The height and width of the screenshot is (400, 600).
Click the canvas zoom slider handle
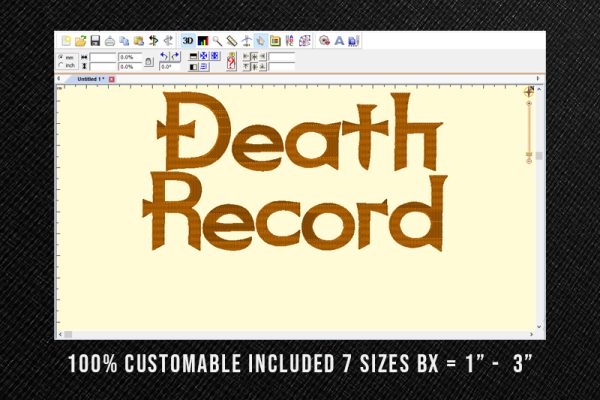[529, 154]
